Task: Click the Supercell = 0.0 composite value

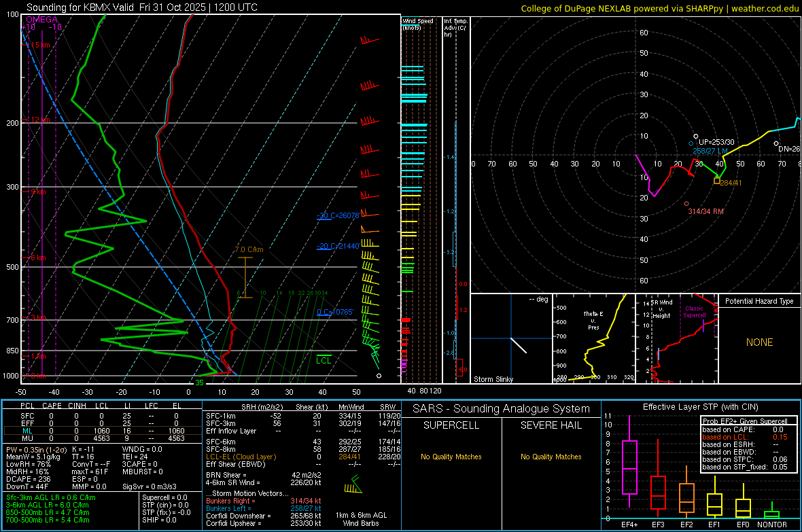Action: tap(164, 497)
